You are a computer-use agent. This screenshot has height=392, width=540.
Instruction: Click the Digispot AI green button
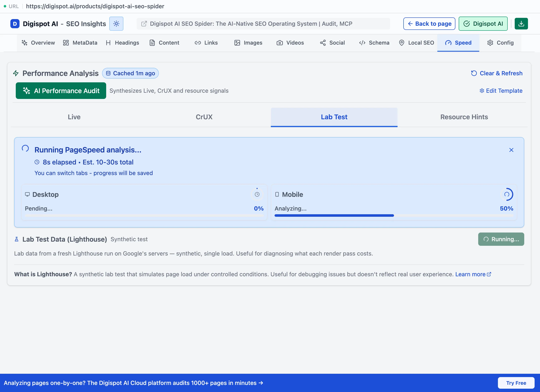coord(483,24)
